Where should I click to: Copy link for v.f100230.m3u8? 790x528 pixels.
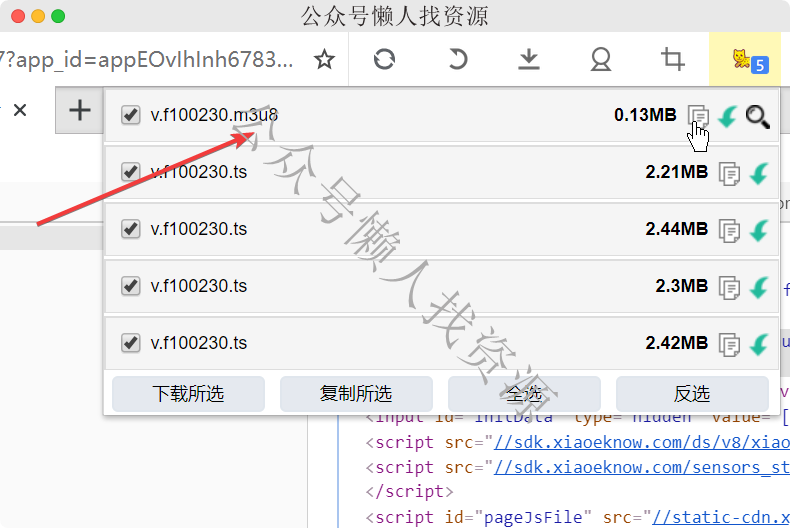(x=699, y=116)
